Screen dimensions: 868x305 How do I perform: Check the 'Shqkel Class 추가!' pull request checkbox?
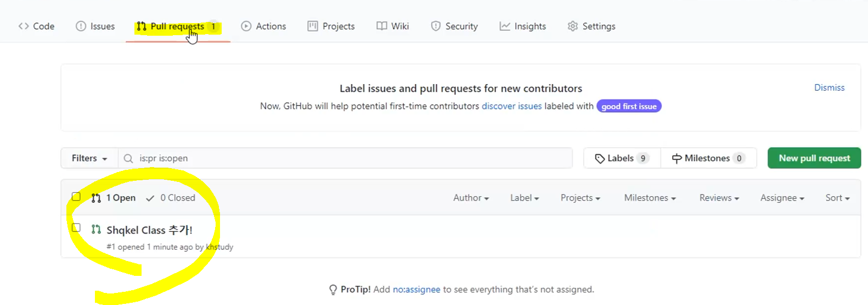[76, 228]
